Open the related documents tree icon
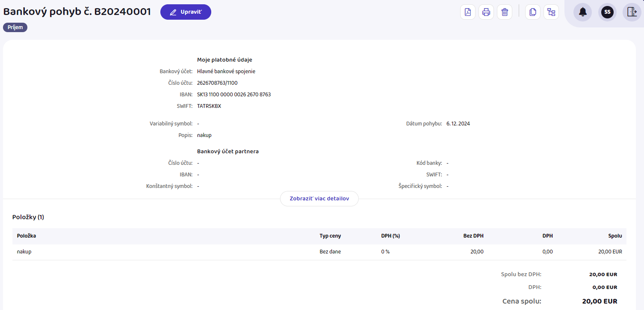This screenshot has width=644, height=310. tap(551, 12)
